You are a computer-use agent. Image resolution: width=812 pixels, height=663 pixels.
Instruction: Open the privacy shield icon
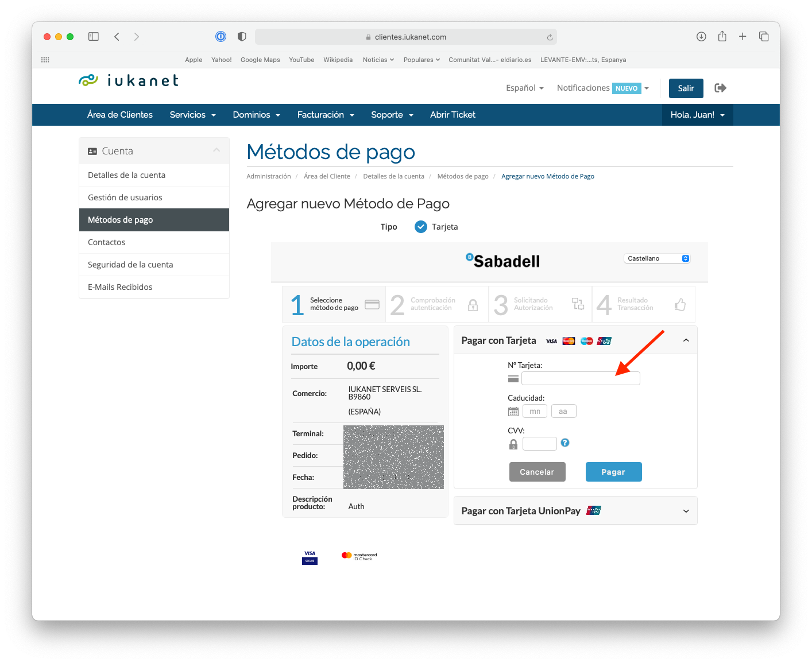pos(242,37)
